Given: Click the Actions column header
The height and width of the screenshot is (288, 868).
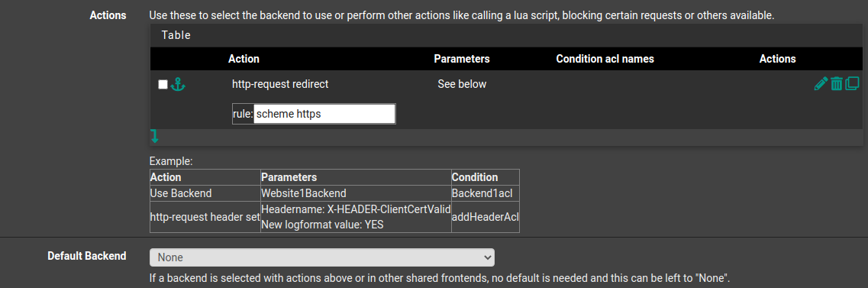Looking at the screenshot, I should pos(777,59).
